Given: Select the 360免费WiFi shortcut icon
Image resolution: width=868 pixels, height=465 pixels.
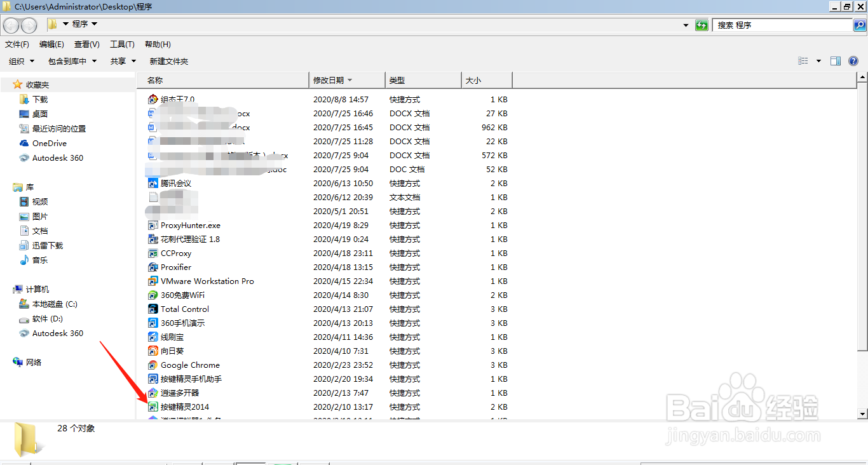Looking at the screenshot, I should [x=153, y=295].
